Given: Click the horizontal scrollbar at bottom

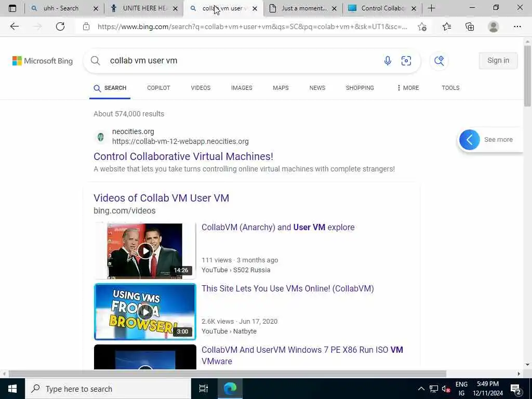Looking at the screenshot, I should (228, 374).
